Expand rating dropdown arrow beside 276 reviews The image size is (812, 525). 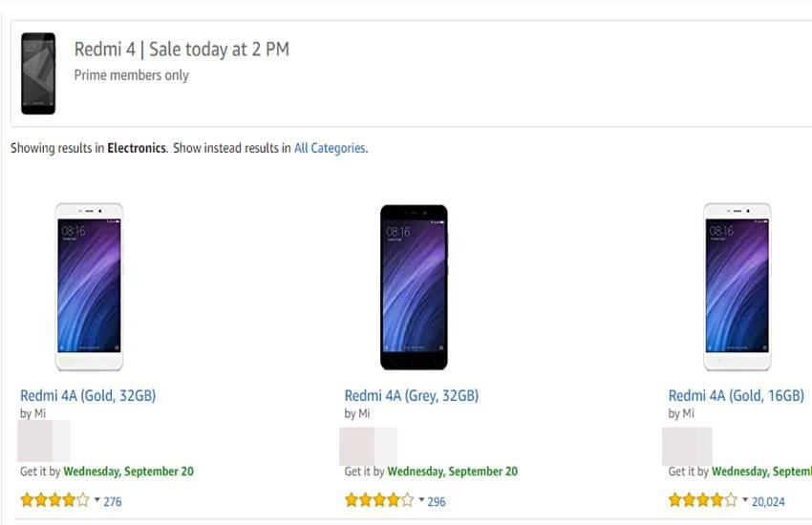click(96, 500)
